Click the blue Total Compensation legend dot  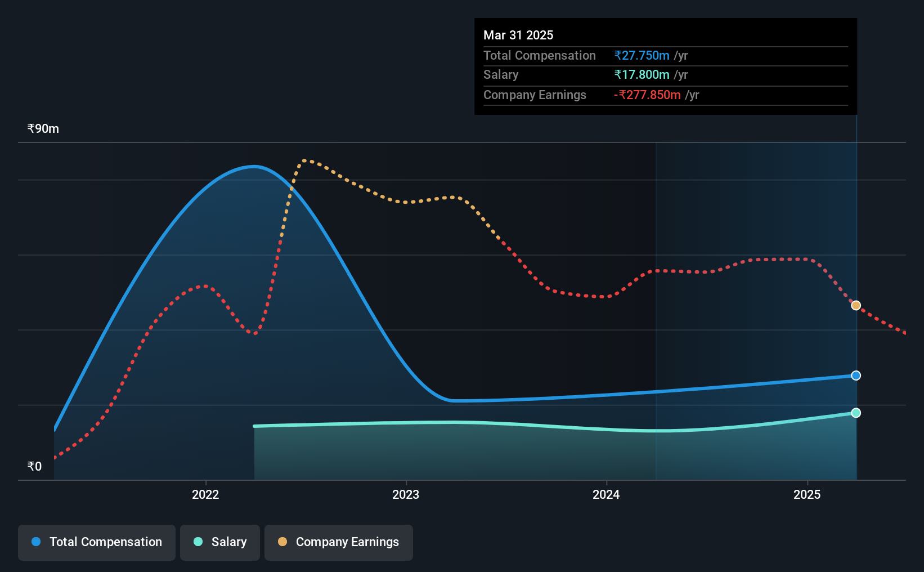coord(36,542)
